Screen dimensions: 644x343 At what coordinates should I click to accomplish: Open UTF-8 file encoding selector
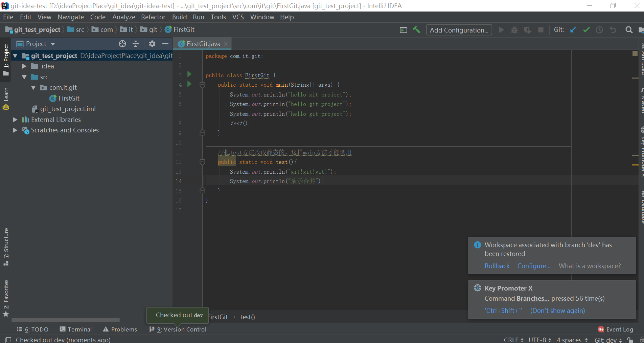pyautogui.click(x=540, y=340)
